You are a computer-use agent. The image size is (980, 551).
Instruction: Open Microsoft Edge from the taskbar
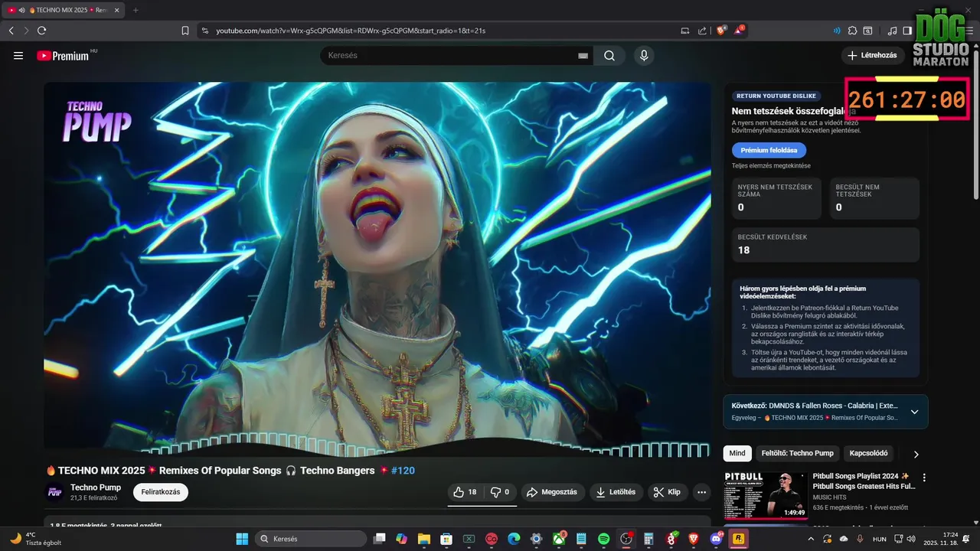pos(514,539)
